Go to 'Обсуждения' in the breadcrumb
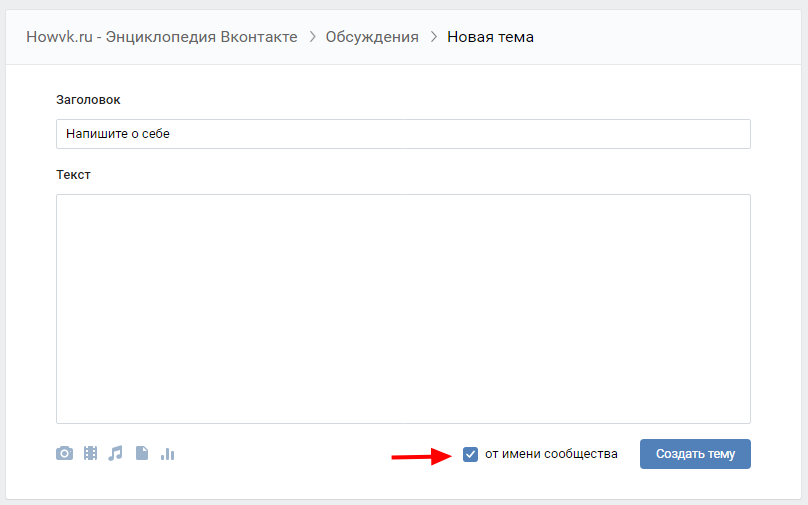 pyautogui.click(x=372, y=37)
